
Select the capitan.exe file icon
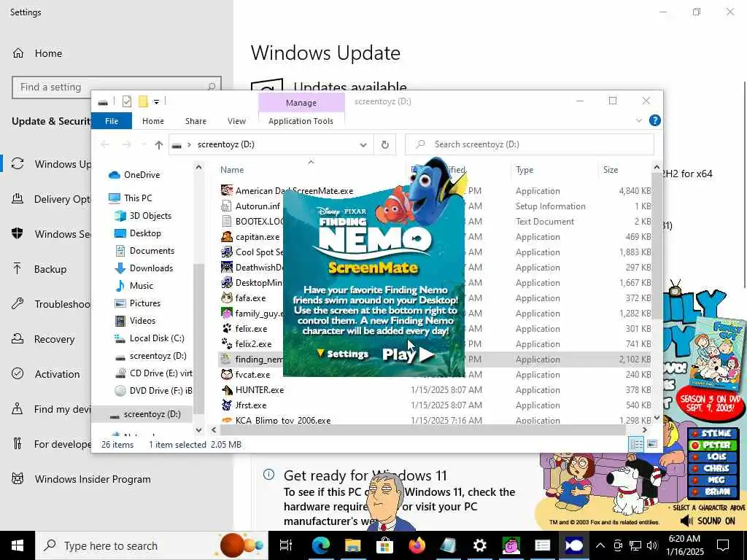[x=227, y=236]
